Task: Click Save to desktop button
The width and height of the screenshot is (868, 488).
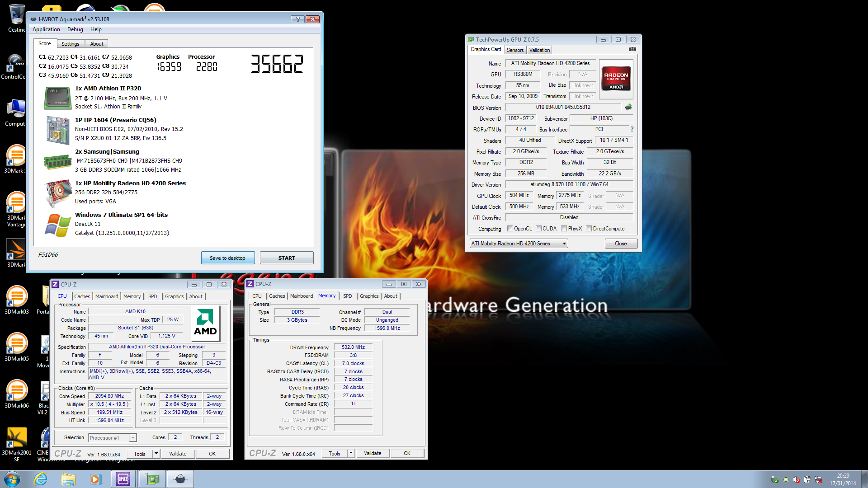Action: click(x=228, y=258)
